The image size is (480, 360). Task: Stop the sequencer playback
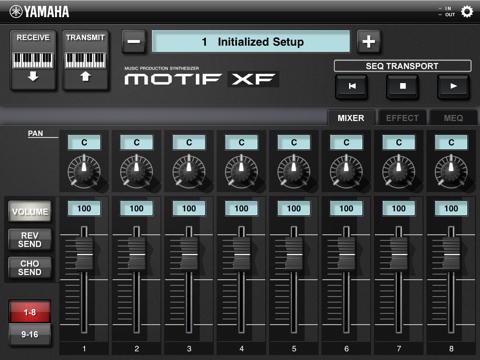tap(403, 86)
